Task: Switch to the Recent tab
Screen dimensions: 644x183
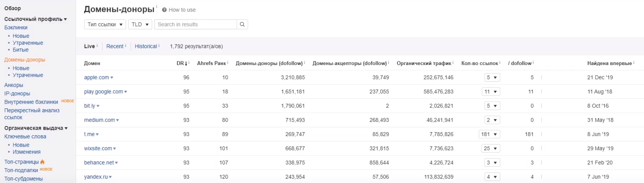Action: (x=115, y=46)
